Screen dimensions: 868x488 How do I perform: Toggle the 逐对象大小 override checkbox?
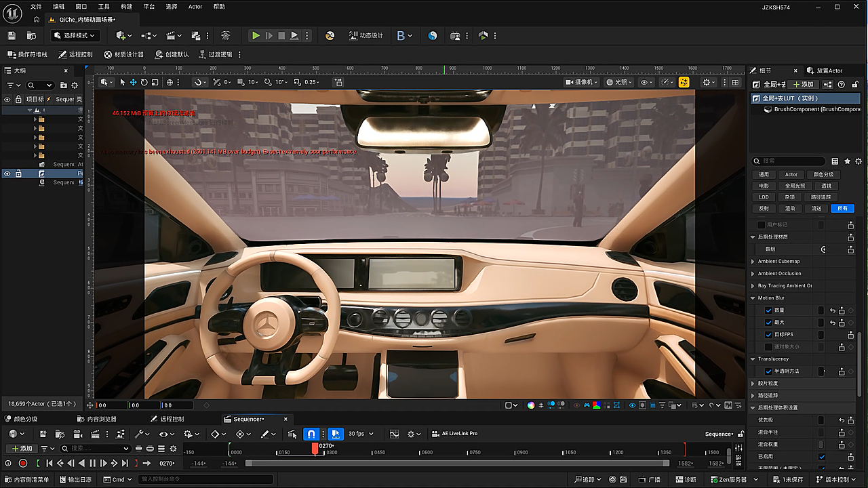click(768, 347)
